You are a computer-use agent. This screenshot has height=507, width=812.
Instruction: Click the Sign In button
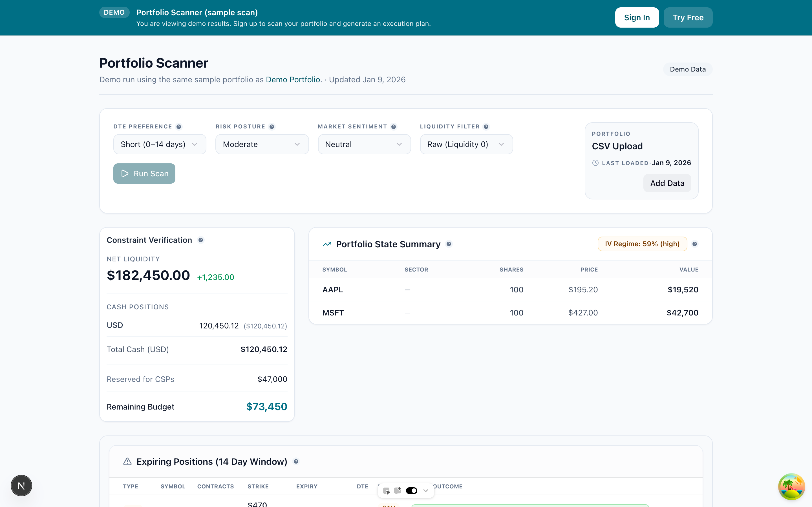[637, 17]
